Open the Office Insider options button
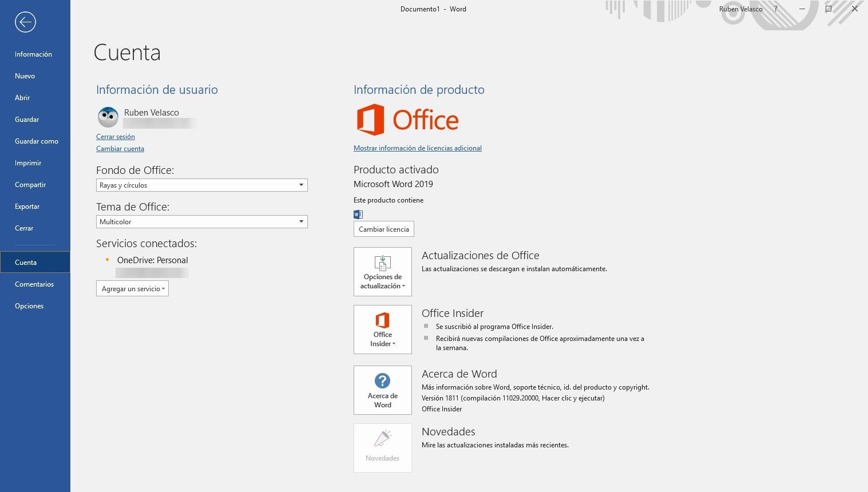 (x=383, y=330)
